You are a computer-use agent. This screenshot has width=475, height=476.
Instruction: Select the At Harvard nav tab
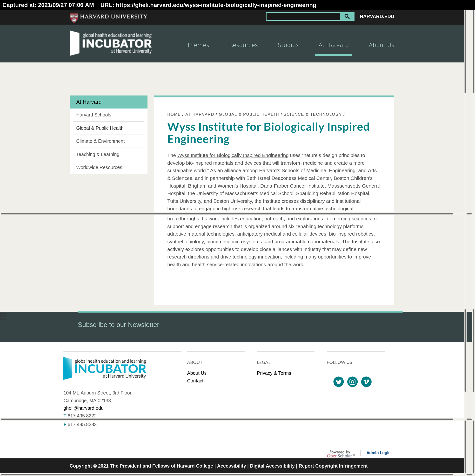point(333,45)
